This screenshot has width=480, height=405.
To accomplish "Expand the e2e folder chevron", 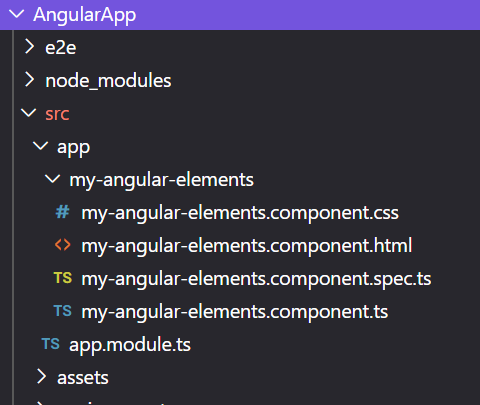I will pos(29,47).
